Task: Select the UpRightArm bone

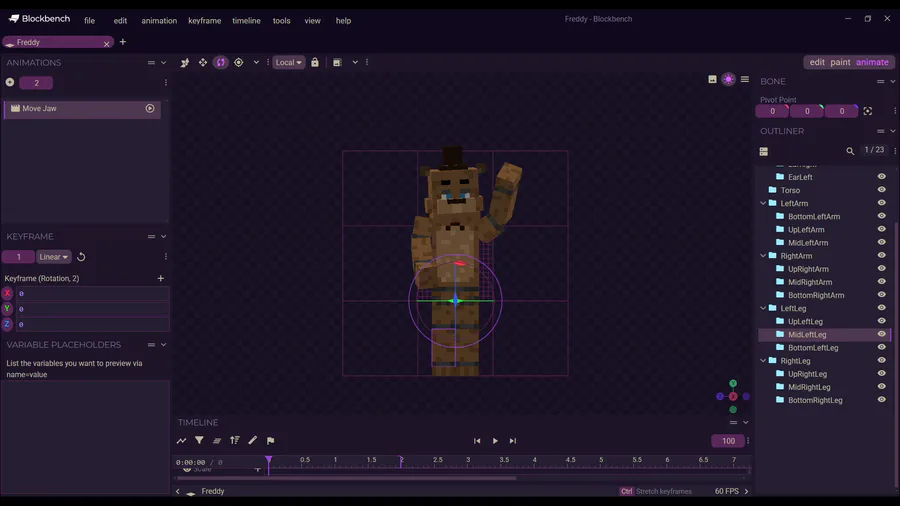Action: pyautogui.click(x=808, y=269)
